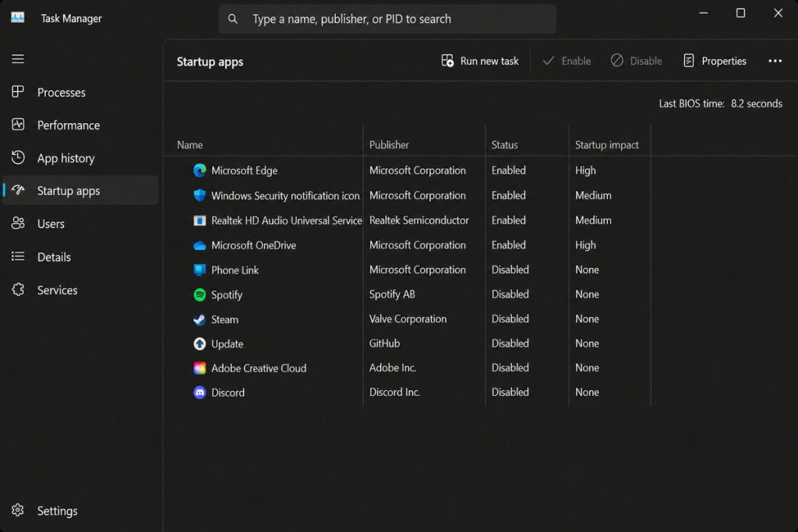The image size is (798, 532).
Task: Click the Windows Security shield icon
Action: coord(199,196)
